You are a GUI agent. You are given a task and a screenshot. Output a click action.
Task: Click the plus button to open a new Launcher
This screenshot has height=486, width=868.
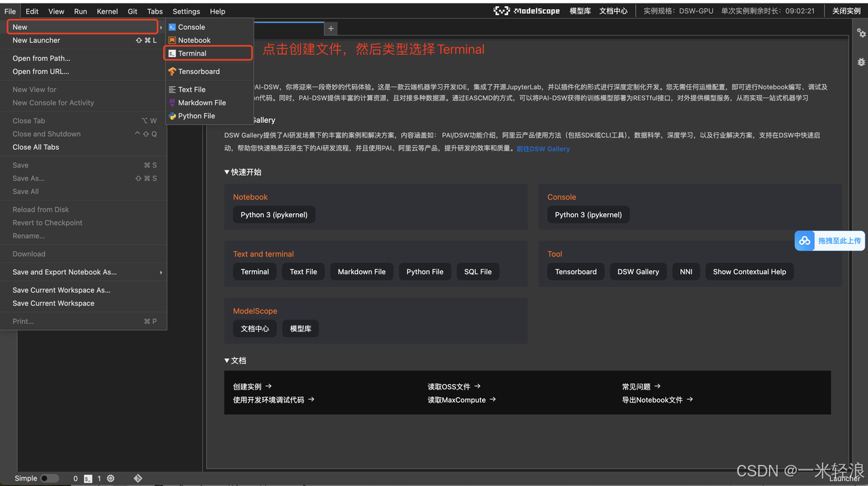point(330,29)
